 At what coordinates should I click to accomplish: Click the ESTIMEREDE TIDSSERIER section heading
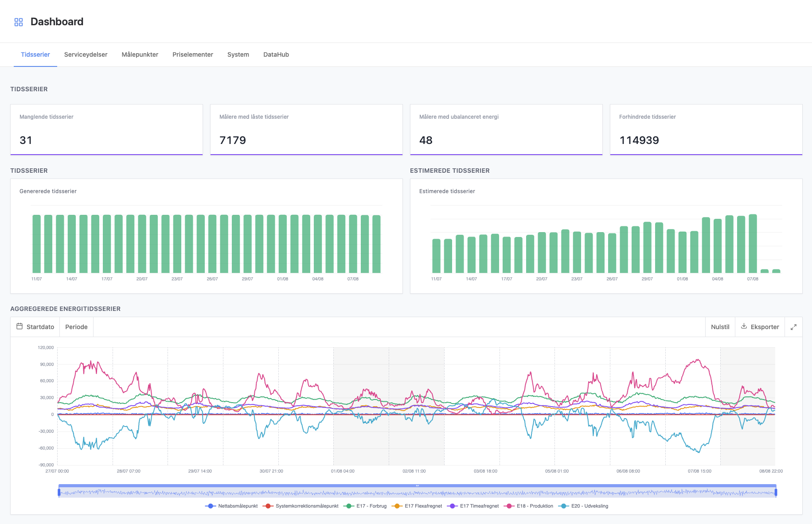[x=450, y=171]
